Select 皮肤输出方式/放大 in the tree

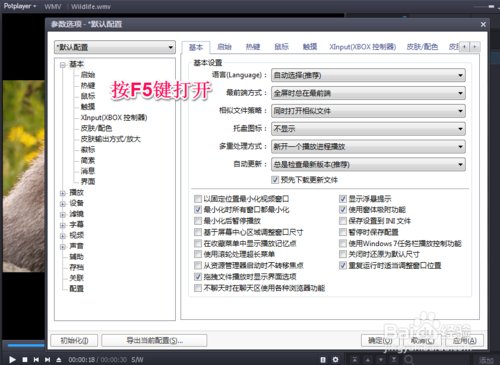coord(111,139)
